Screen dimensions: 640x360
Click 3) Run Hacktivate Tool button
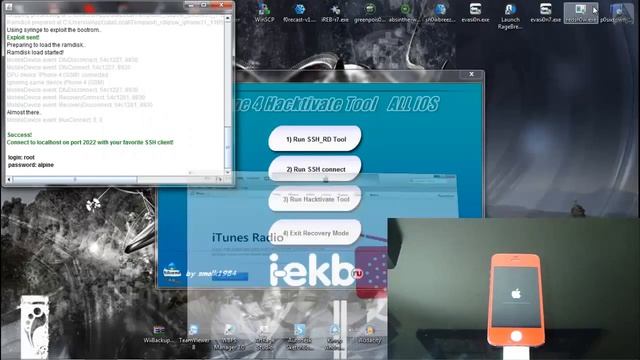[x=315, y=199]
